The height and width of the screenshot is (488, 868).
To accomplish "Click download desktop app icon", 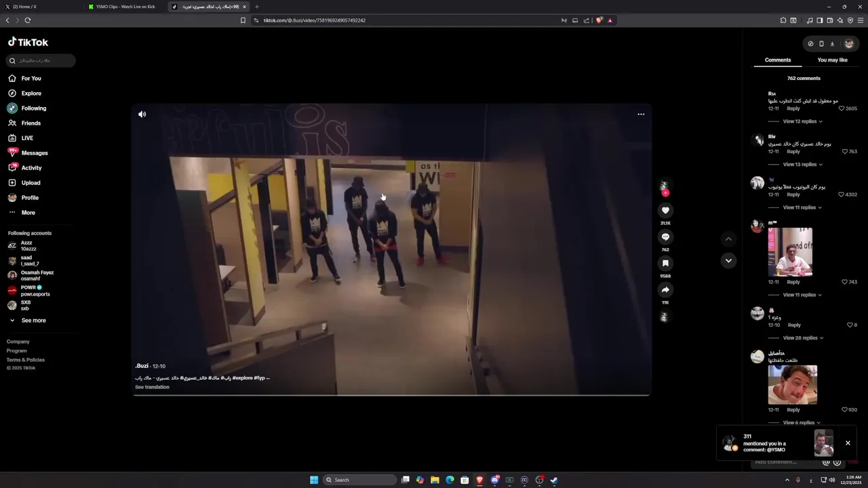I will coord(832,44).
